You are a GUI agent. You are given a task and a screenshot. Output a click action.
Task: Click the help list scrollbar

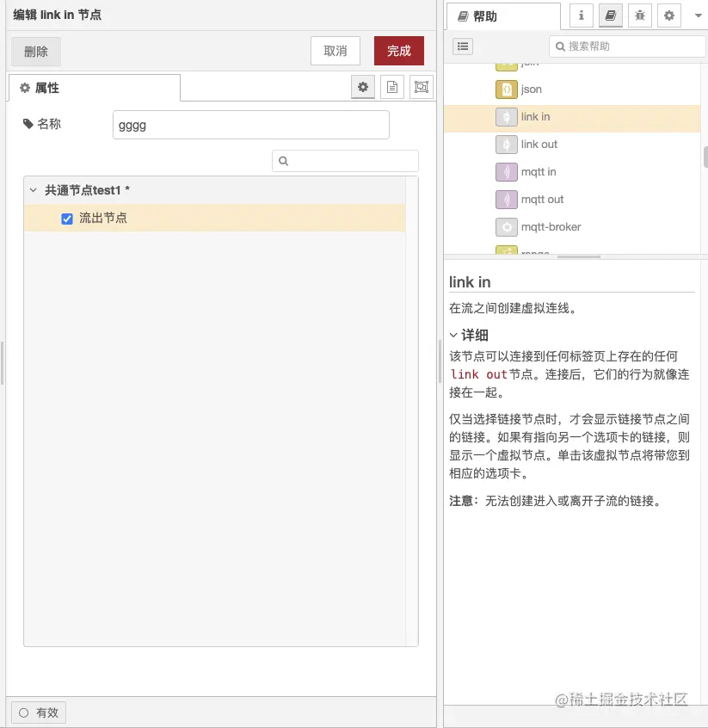tap(705, 157)
